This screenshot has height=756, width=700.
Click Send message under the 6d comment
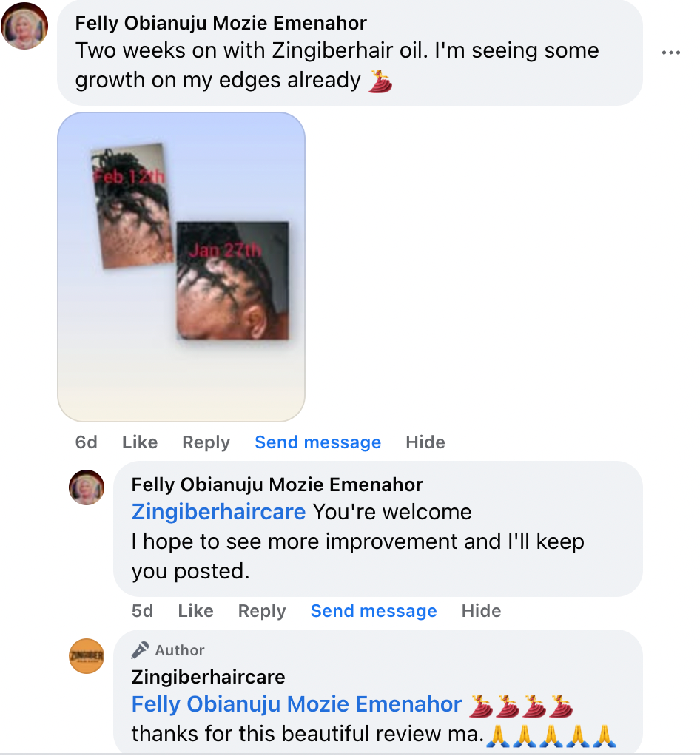click(x=317, y=442)
